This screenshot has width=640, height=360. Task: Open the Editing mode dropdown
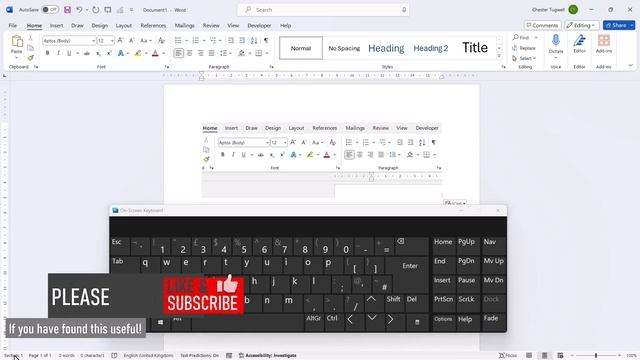pyautogui.click(x=582, y=25)
